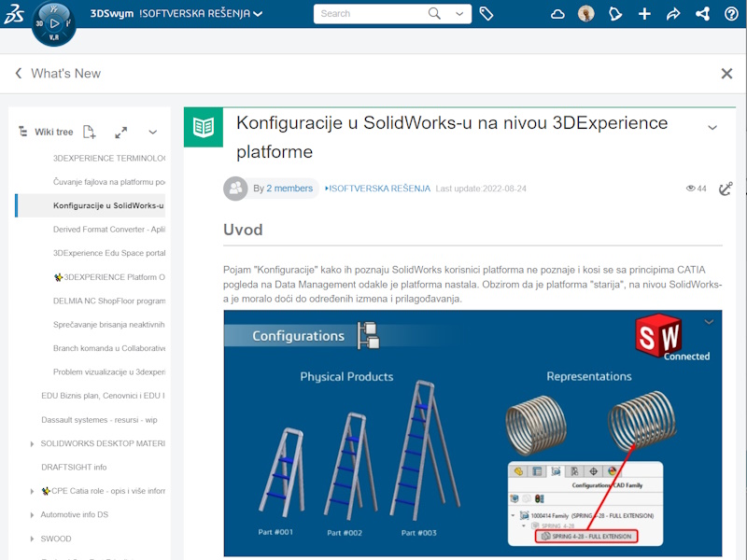
Task: Copy the article anchor link icon
Action: pyautogui.click(x=726, y=189)
